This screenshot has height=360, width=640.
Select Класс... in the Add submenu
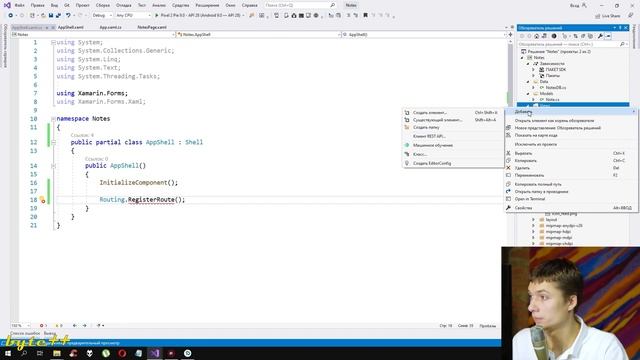pyautogui.click(x=453, y=154)
